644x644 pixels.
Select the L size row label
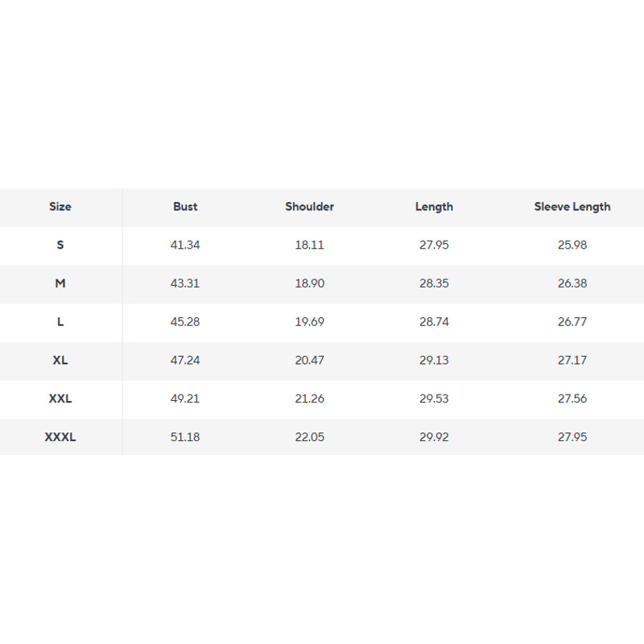pyautogui.click(x=60, y=322)
